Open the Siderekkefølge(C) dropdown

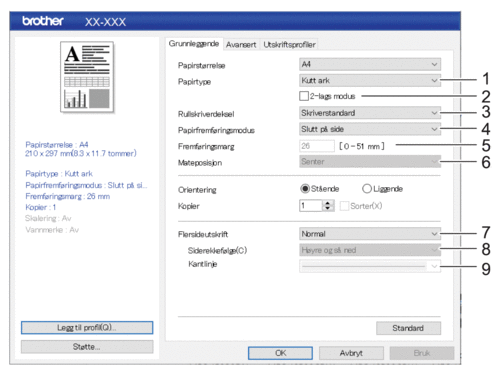(x=370, y=250)
